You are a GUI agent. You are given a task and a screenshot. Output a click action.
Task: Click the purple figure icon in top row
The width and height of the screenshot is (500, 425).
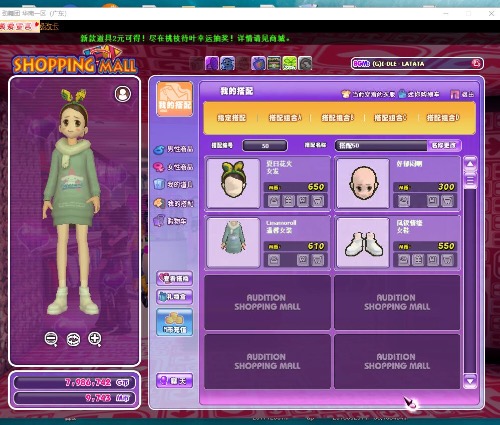212,63
